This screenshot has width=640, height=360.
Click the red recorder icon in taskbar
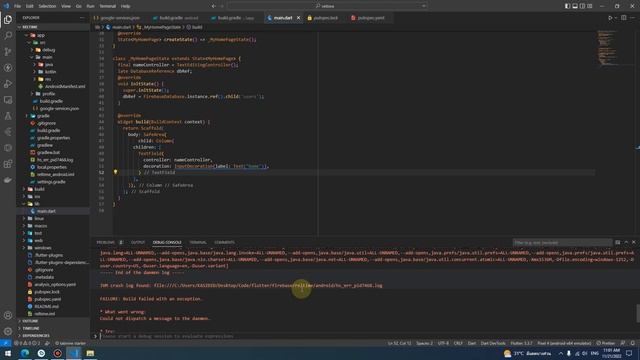coord(58,353)
